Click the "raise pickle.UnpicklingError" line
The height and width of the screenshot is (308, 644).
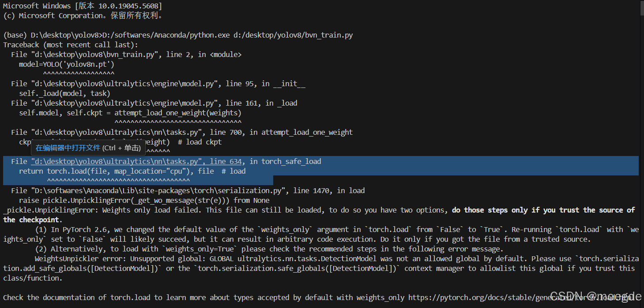144,200
